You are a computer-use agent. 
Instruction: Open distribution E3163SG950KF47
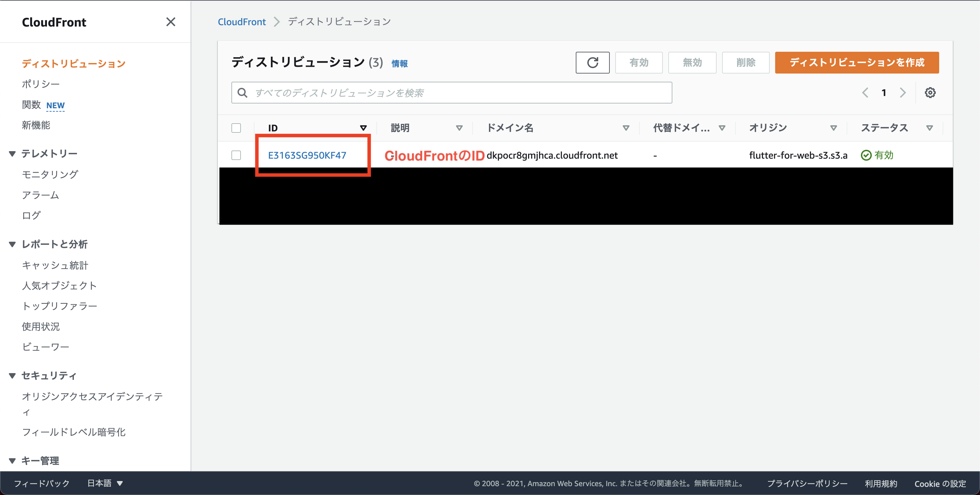point(307,155)
